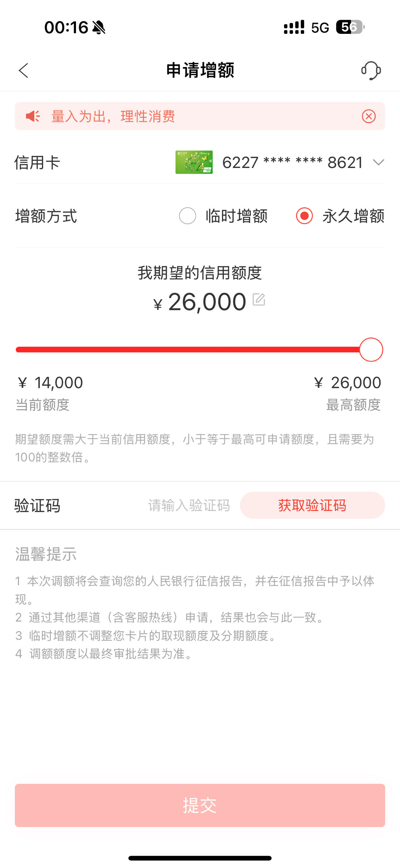Go back with the left arrow icon
Image resolution: width=400 pixels, height=868 pixels.
click(24, 70)
